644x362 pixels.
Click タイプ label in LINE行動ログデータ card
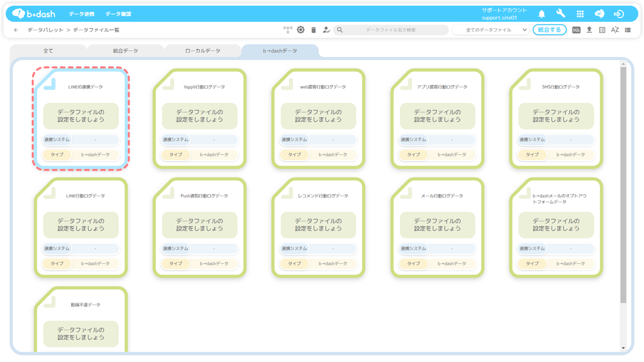pos(57,263)
